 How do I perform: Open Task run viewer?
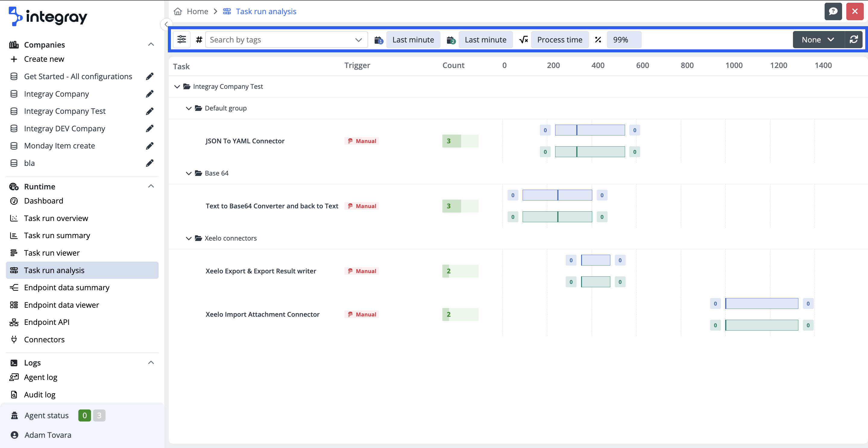coord(52,252)
